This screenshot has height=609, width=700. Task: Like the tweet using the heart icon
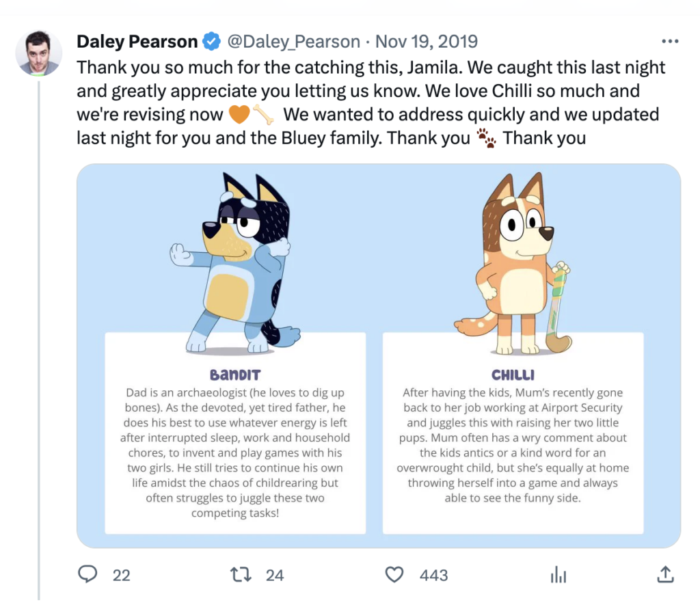(x=395, y=575)
